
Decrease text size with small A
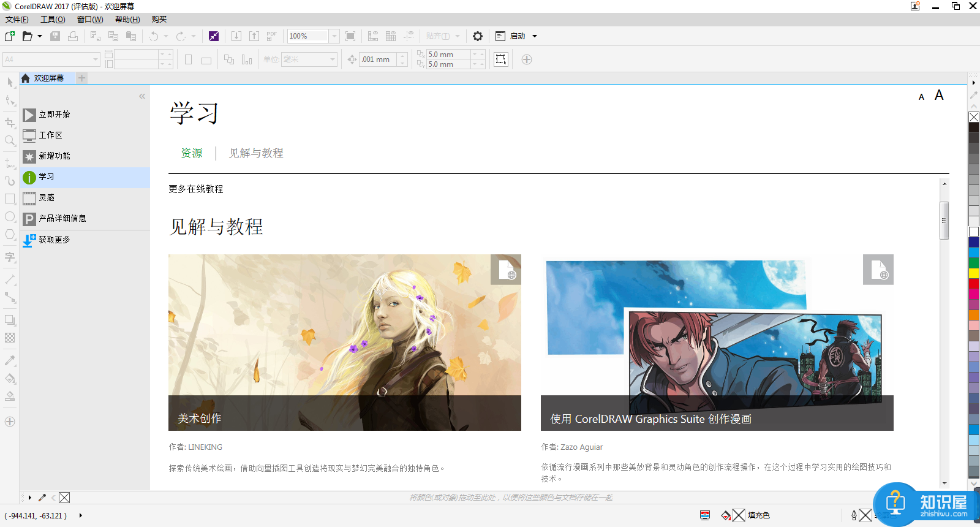(x=921, y=97)
